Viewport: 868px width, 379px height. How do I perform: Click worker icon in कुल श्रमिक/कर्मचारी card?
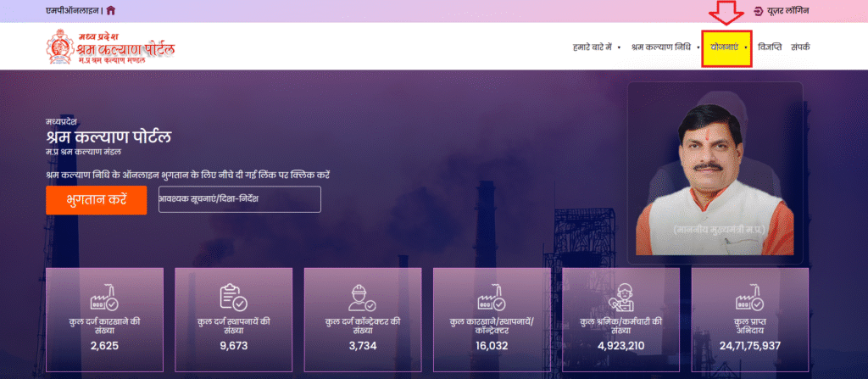click(620, 298)
